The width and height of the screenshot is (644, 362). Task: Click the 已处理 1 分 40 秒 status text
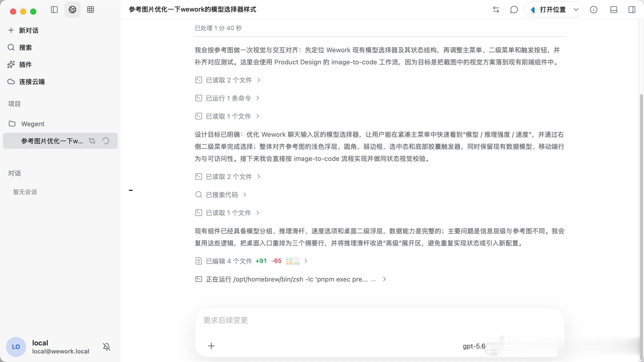[218, 28]
